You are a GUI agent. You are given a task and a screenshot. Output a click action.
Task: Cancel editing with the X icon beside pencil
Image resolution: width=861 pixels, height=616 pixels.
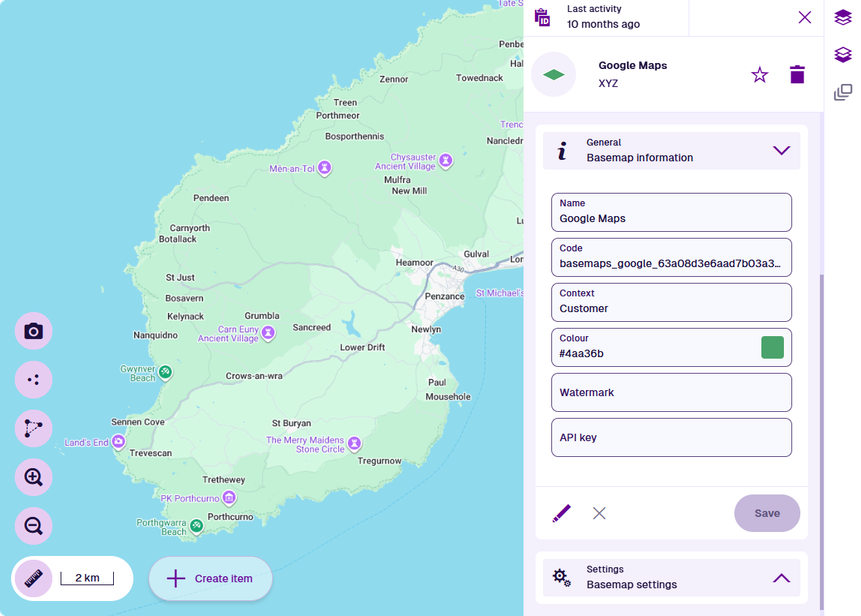[x=599, y=513]
